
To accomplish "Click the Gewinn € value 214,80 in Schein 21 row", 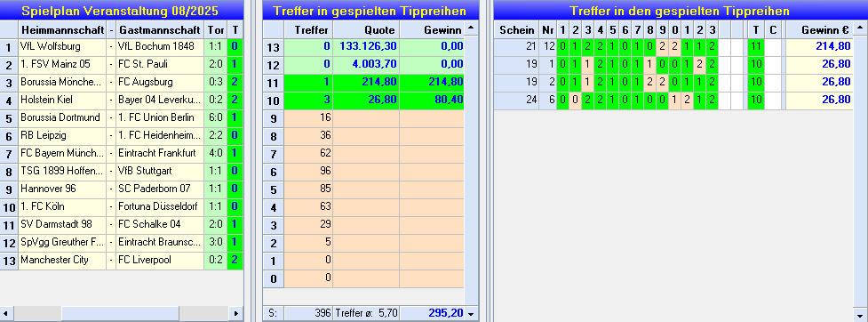I will tap(819, 47).
